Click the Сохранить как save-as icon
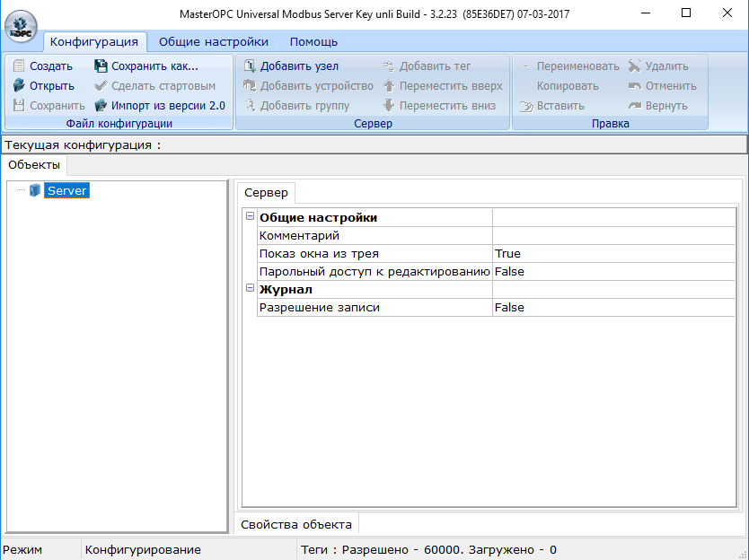This screenshot has height=560, width=749. (x=101, y=66)
